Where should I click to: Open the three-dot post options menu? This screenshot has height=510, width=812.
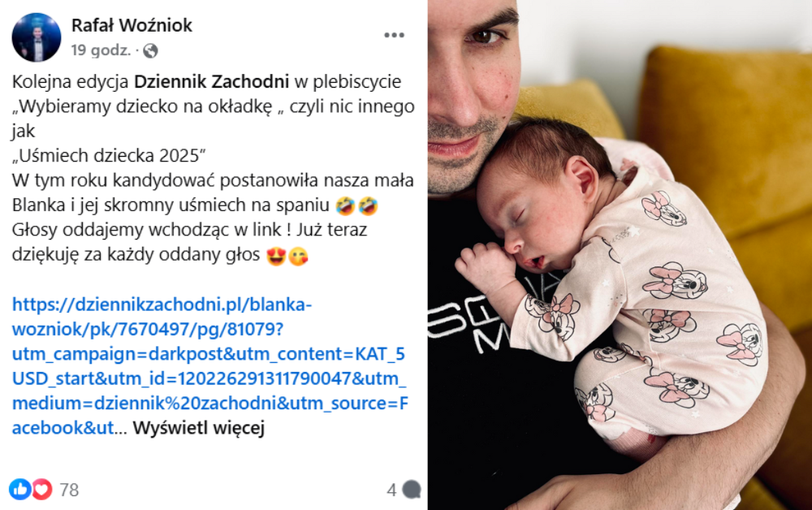[394, 35]
